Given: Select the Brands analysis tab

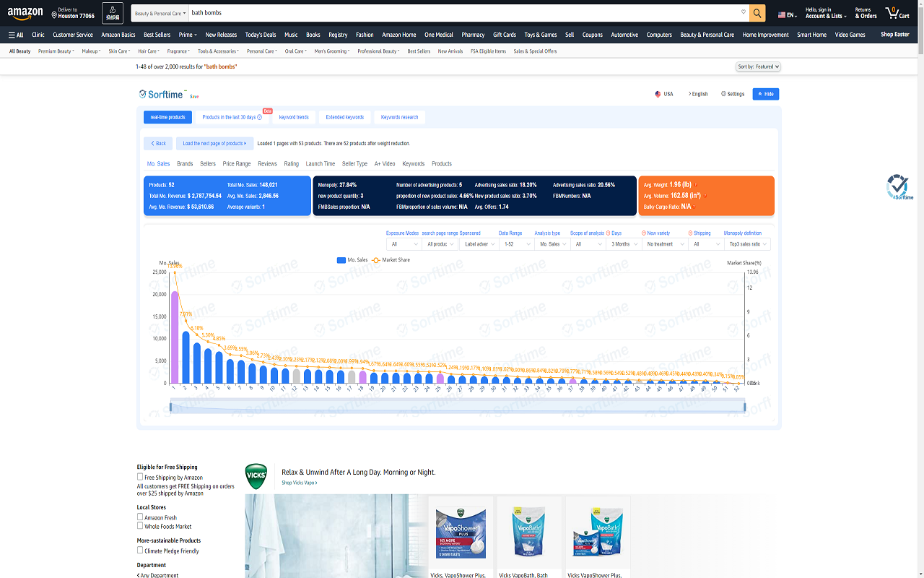Looking at the screenshot, I should [x=185, y=164].
